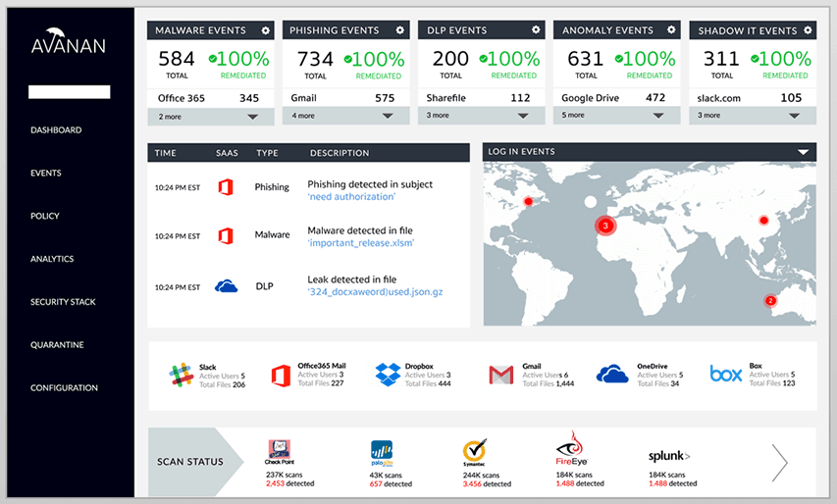Click the red marker over East Asia
This screenshot has width=837, height=504.
(763, 221)
